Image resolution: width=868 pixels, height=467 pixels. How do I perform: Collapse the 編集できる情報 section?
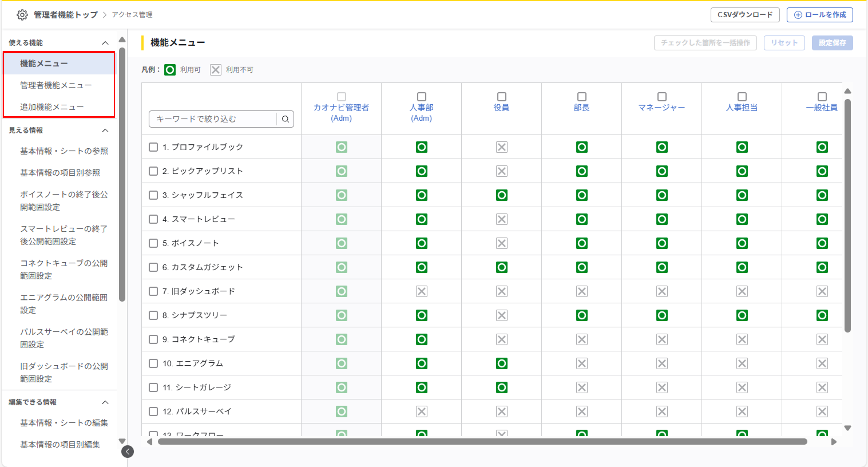[105, 402]
